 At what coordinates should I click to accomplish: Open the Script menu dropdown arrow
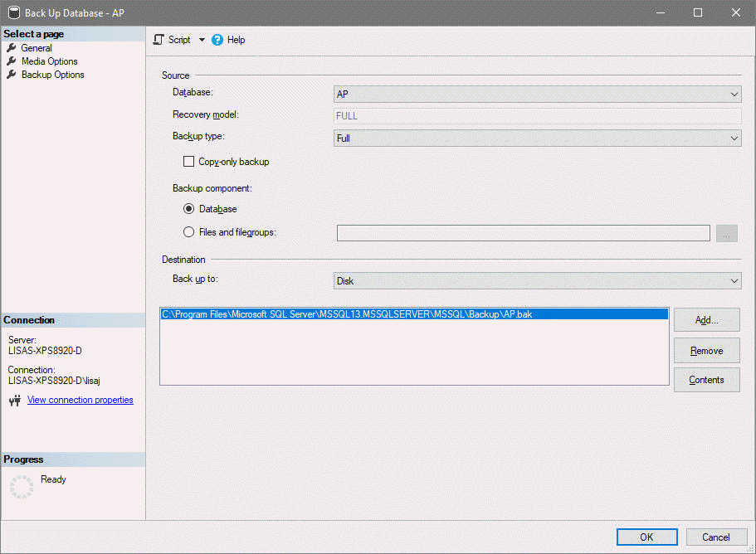pos(201,39)
